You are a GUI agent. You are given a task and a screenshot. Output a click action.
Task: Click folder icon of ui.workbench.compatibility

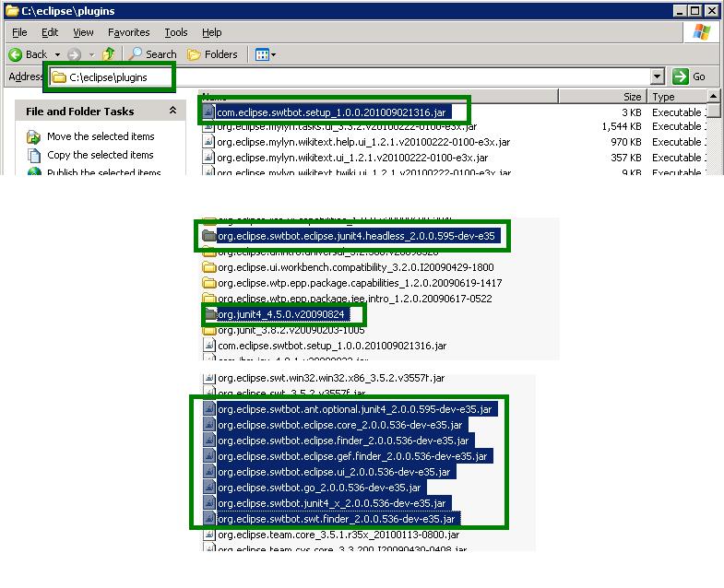pyautogui.click(x=209, y=267)
